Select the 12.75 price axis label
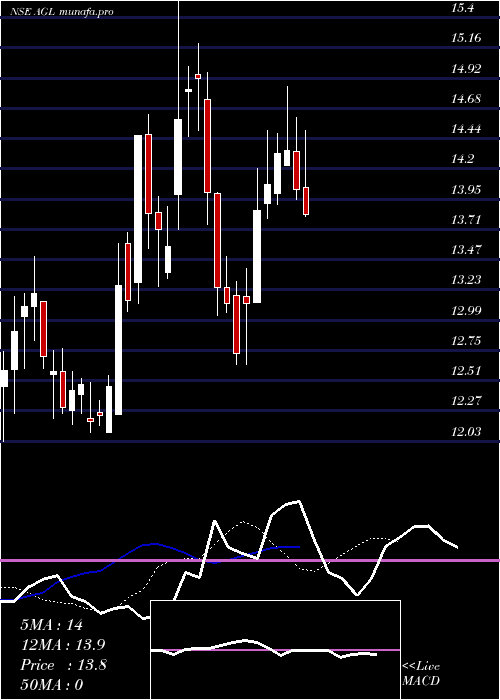Screen dimensions: 500x700 point(466,341)
